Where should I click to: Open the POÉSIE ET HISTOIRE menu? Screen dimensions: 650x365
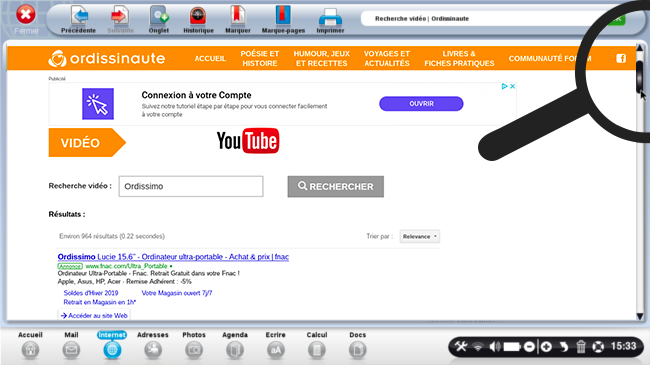(x=260, y=58)
